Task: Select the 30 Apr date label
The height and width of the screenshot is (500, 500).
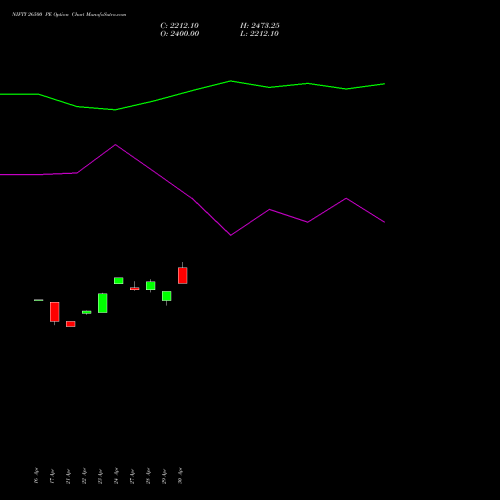Action: [x=180, y=475]
